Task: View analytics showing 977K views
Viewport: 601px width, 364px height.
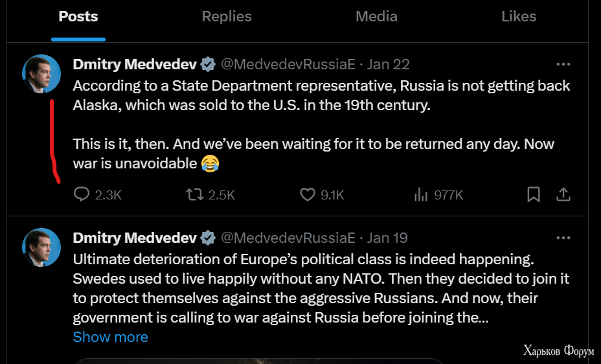Action: point(438,195)
